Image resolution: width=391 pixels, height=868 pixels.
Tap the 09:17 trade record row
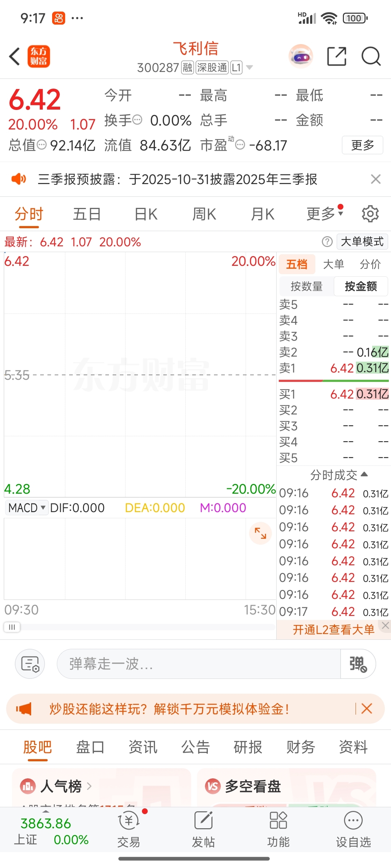334,612
